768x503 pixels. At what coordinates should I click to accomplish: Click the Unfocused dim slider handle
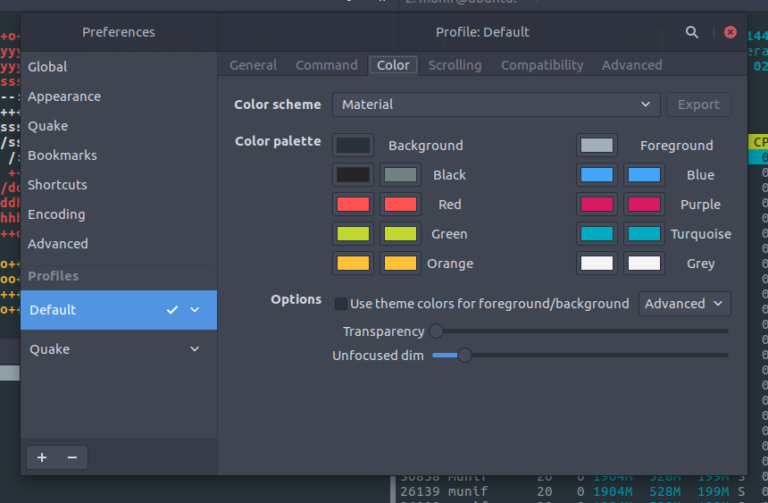[464, 355]
